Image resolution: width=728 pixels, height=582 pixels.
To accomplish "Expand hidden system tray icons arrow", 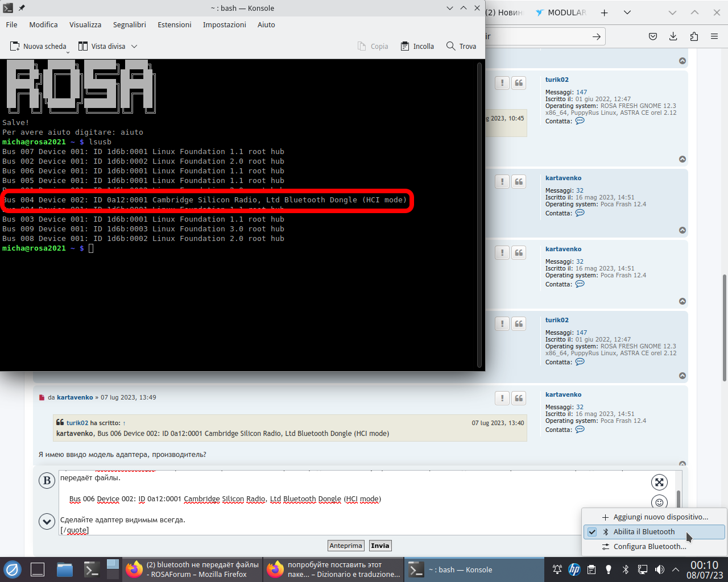I will click(x=676, y=569).
